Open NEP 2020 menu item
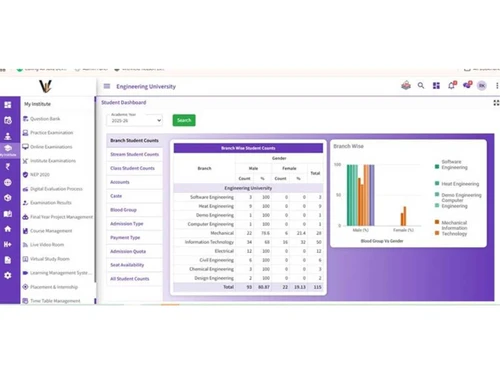 point(36,175)
